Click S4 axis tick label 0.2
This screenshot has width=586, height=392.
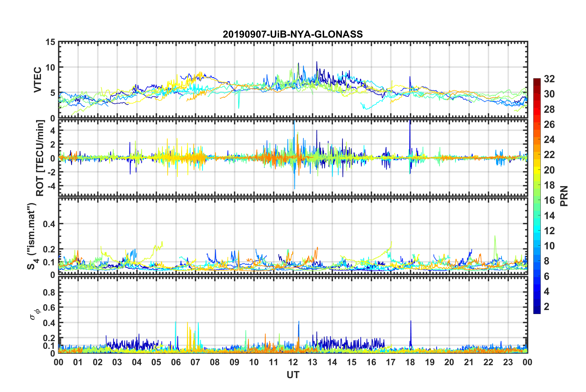(49, 249)
